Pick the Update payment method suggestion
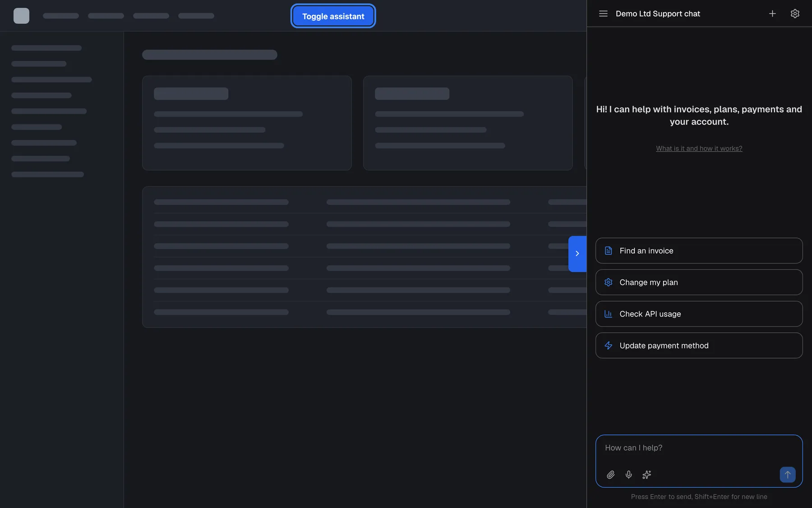 [x=699, y=345]
